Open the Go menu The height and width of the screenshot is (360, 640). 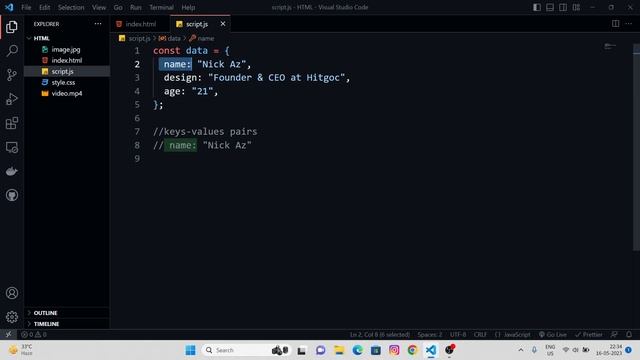click(118, 7)
